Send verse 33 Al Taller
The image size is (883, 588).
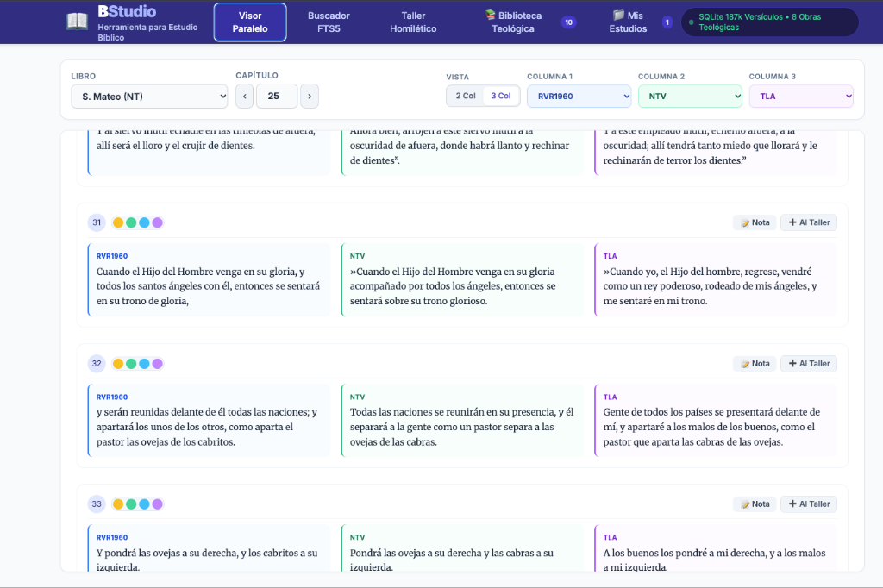(809, 504)
